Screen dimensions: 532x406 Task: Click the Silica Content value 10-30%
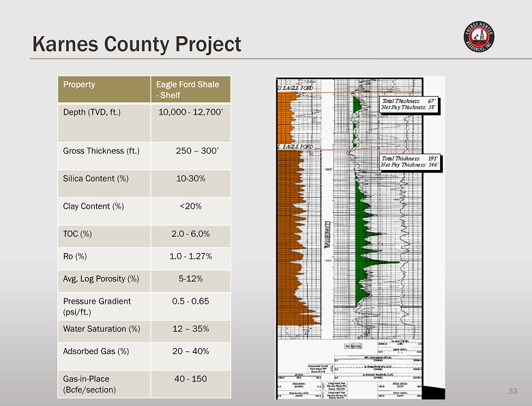pos(190,179)
